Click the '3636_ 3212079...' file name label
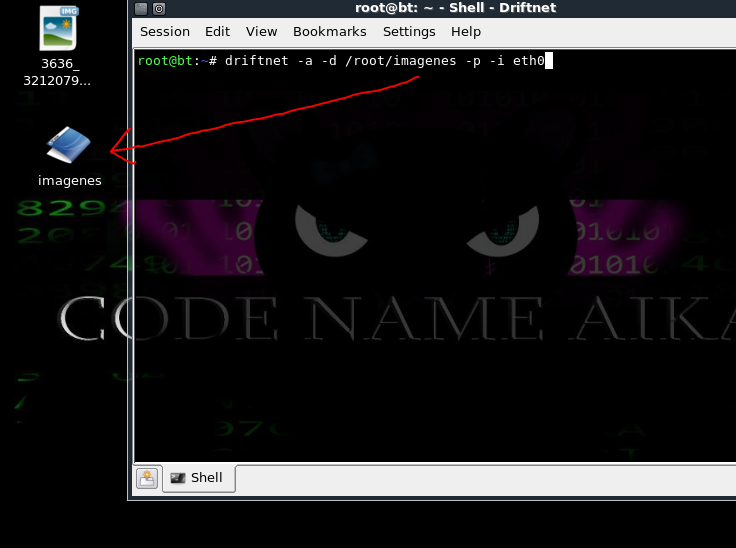 (x=57, y=72)
